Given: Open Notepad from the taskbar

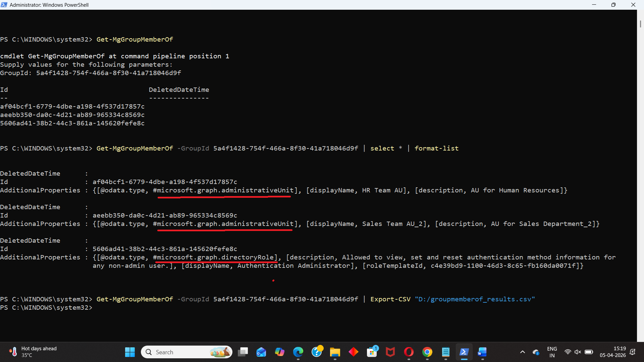Looking at the screenshot, I should click(445, 352).
